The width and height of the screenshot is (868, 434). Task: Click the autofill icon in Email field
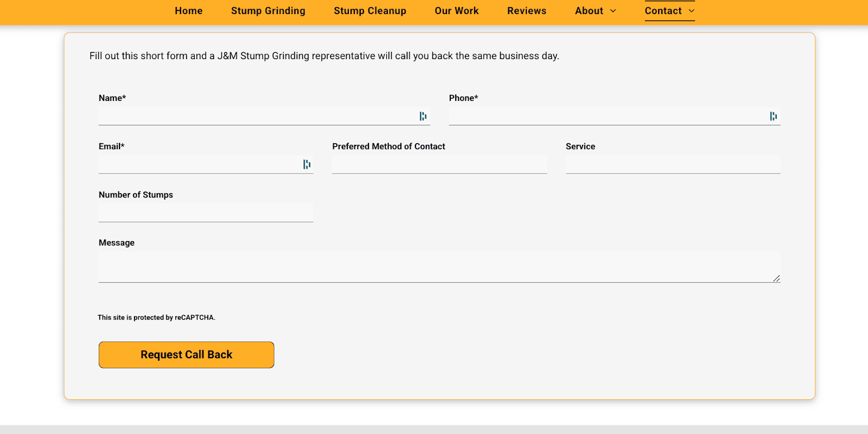[307, 164]
